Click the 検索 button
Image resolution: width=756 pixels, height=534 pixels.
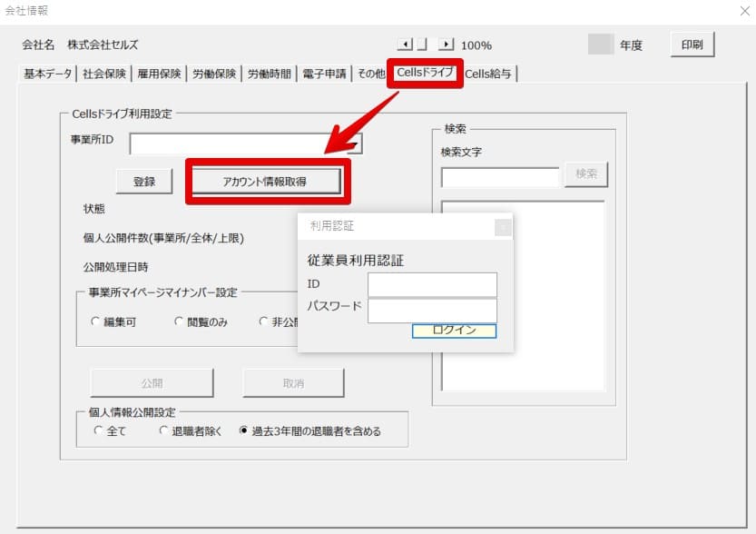[x=586, y=174]
